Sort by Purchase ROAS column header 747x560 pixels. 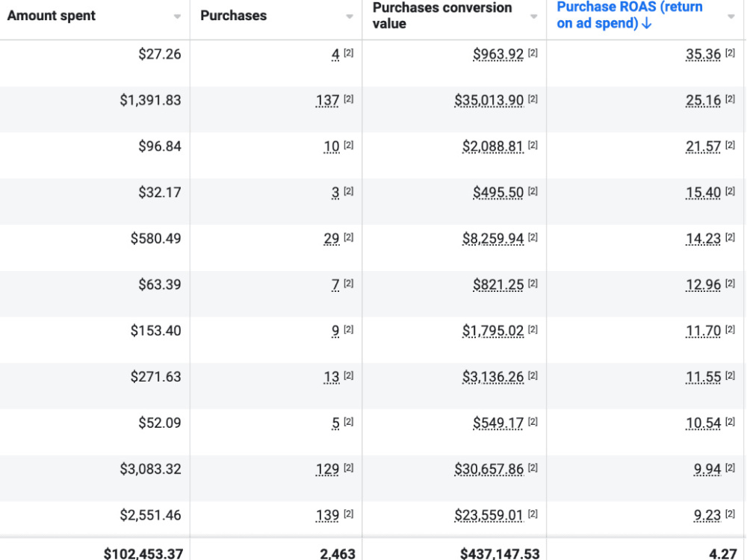coord(629,15)
